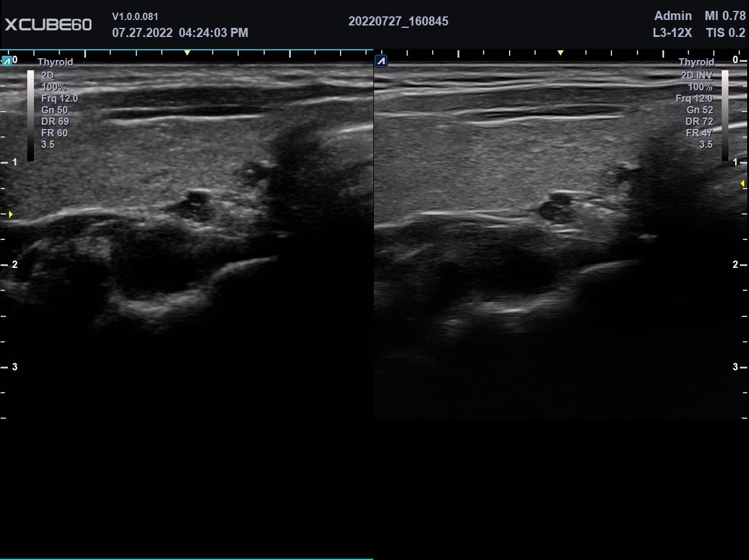Image resolution: width=749 pixels, height=560 pixels.
Task: Click yellow focal depth marker on left scale
Action: 10,214
